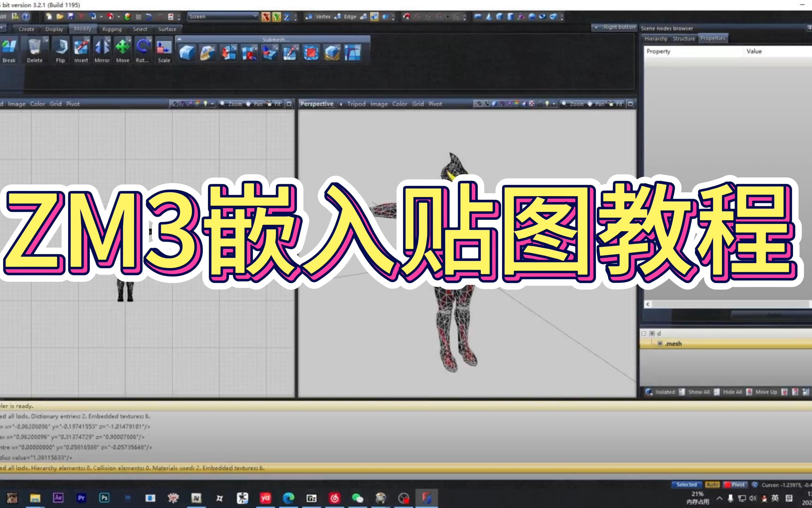Viewport: 812px width, 508px height.
Task: Open Grid menu of the left viewport
Action: point(56,104)
